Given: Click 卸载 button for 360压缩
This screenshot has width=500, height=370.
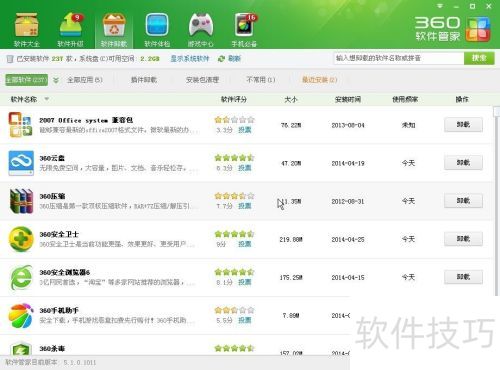Looking at the screenshot, I should (463, 201).
